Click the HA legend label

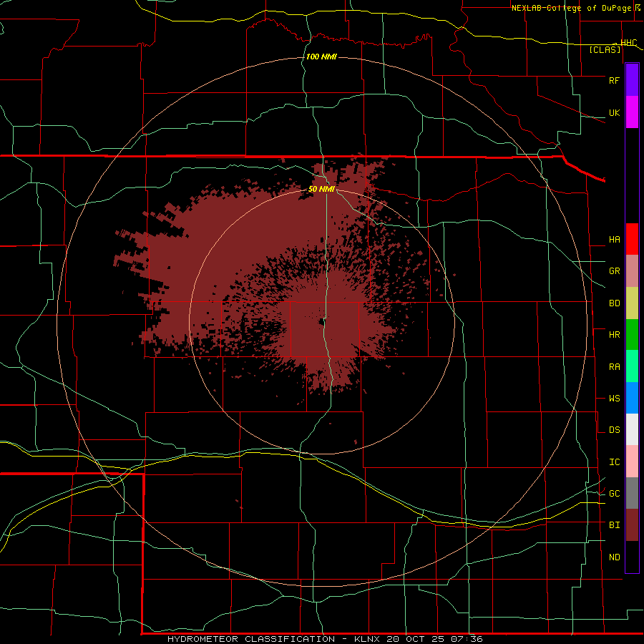614,240
